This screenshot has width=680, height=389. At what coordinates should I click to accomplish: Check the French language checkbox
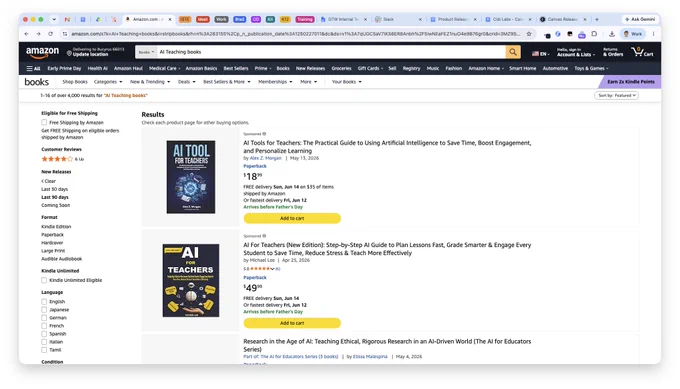tap(44, 326)
